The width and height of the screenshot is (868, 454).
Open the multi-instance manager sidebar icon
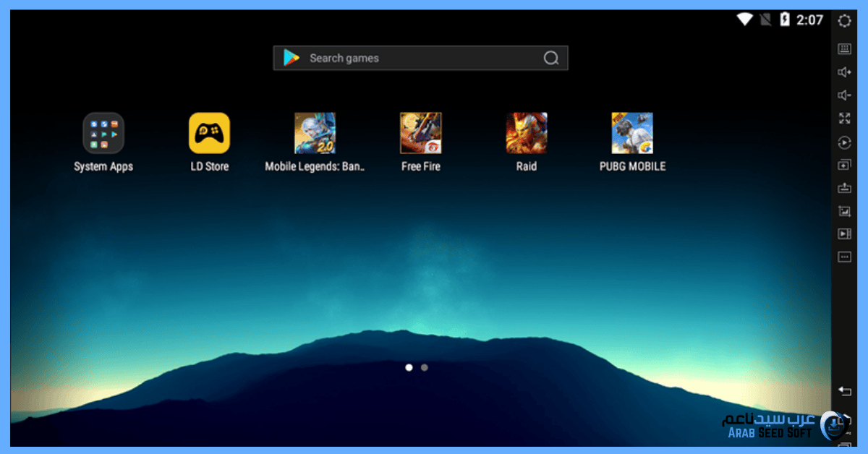pos(844,166)
